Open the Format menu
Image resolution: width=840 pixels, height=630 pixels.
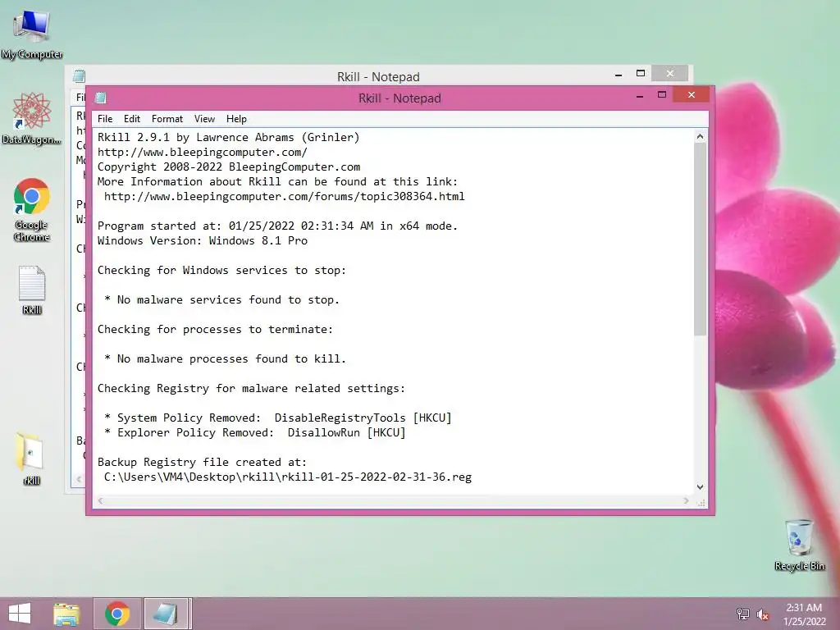click(167, 119)
